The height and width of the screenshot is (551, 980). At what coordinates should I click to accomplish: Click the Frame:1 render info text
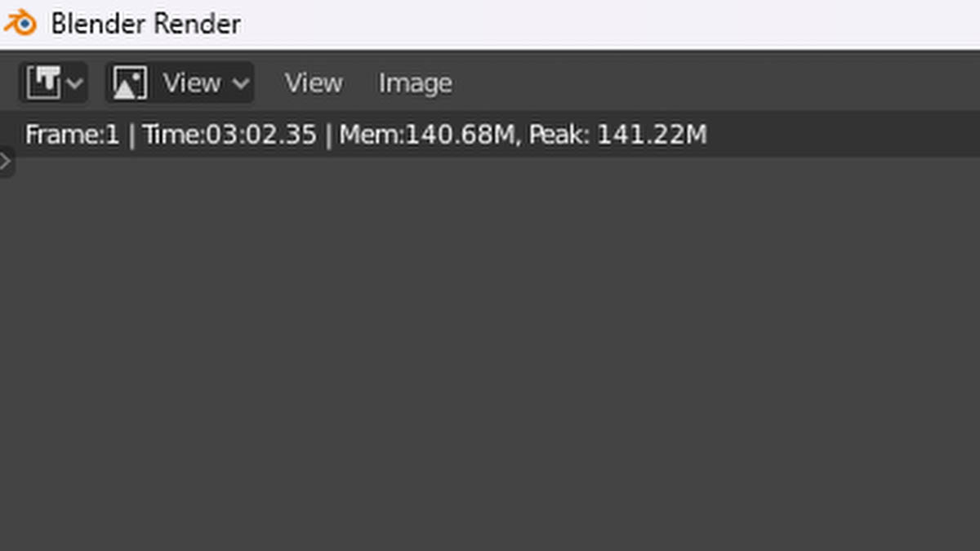72,135
